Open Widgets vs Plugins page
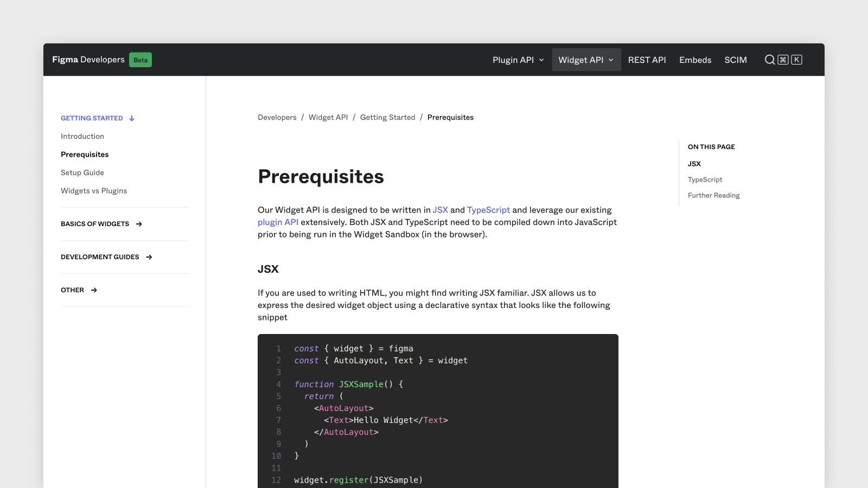The image size is (868, 488). click(x=94, y=190)
